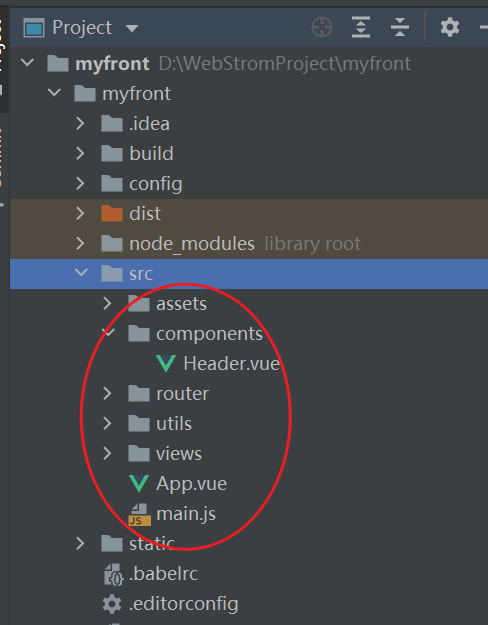Select the .babelrc file
This screenshot has height=625, width=488.
coord(163,574)
